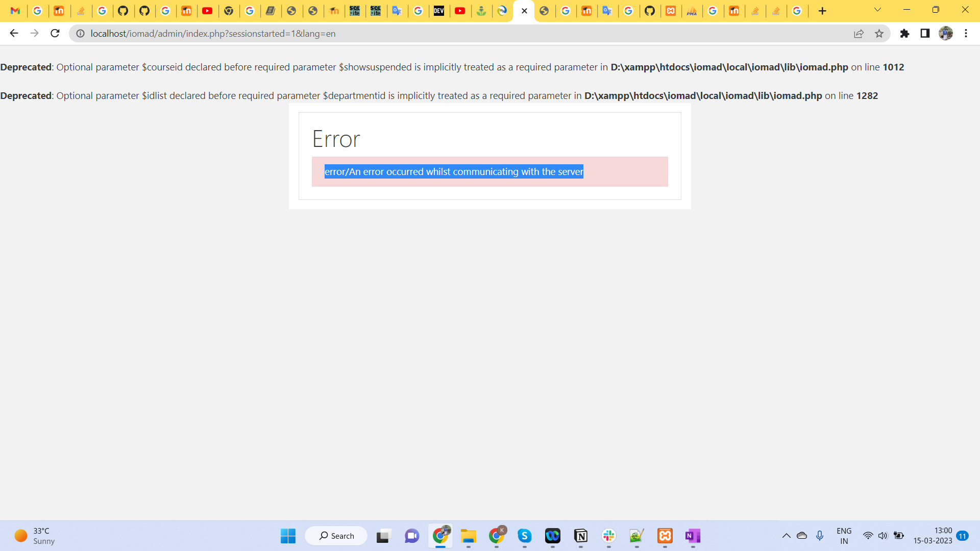This screenshot has width=980, height=551.
Task: Open the Chrome customize and control menu
Action: (966, 34)
